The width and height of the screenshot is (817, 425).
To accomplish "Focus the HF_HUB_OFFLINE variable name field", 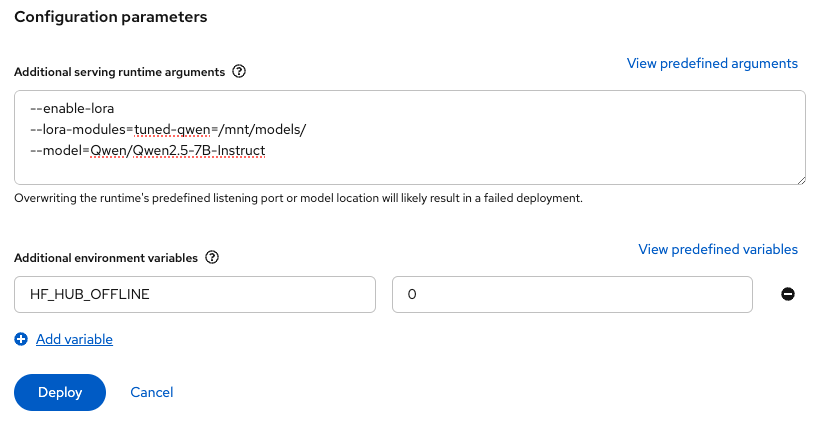I will click(195, 294).
